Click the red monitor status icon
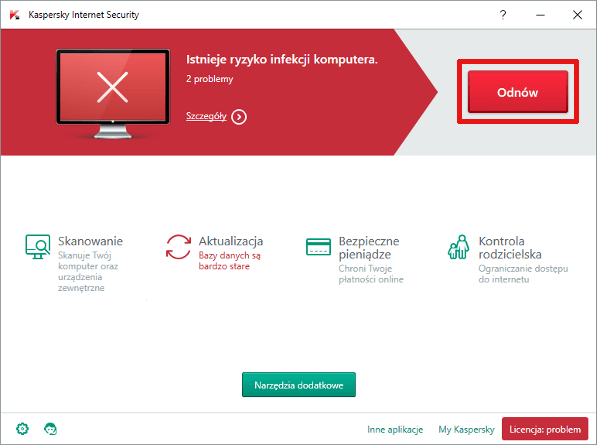600x445 pixels. [113, 94]
